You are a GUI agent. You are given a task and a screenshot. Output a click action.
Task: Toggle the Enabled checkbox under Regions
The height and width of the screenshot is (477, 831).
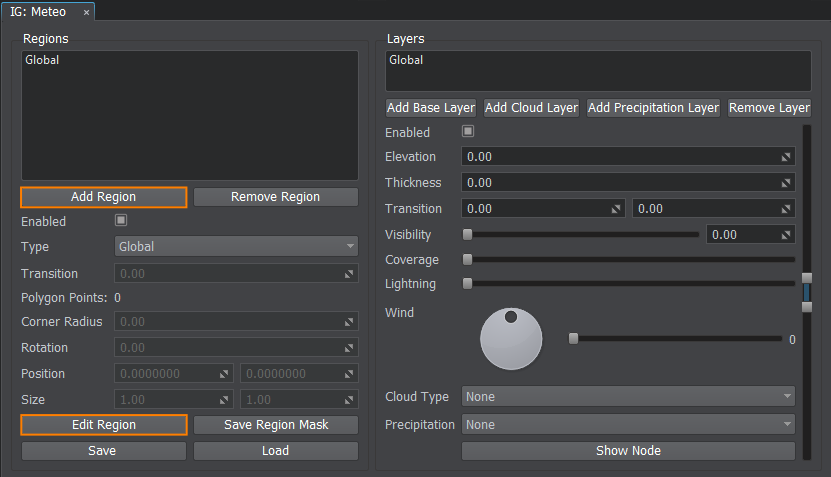[122, 221]
